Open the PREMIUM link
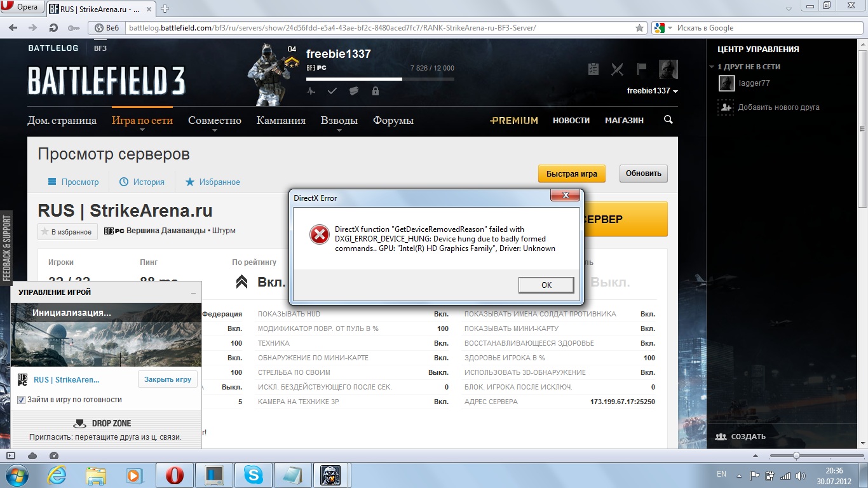Viewport: 868px width, 488px height. 514,120
